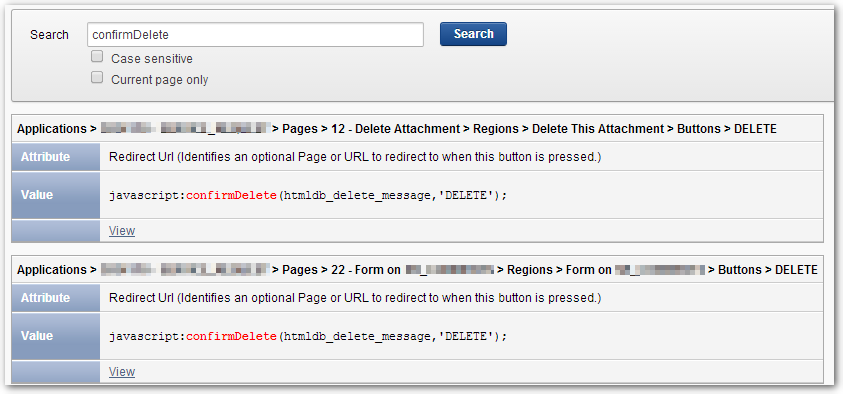This screenshot has width=843, height=394.
Task: Click DELETE at end of second breadcrumb
Action: [x=796, y=270]
